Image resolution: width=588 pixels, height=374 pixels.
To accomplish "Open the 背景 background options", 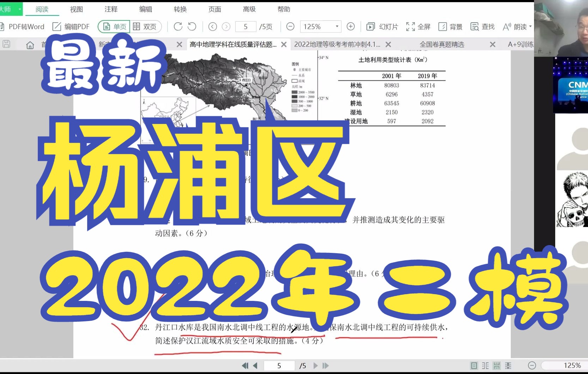I will pyautogui.click(x=450, y=26).
